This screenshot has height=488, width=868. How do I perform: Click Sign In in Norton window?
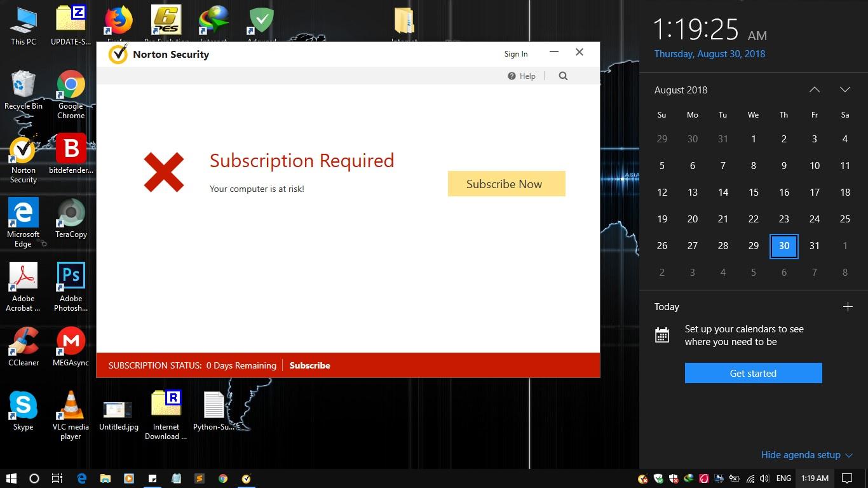click(x=516, y=54)
